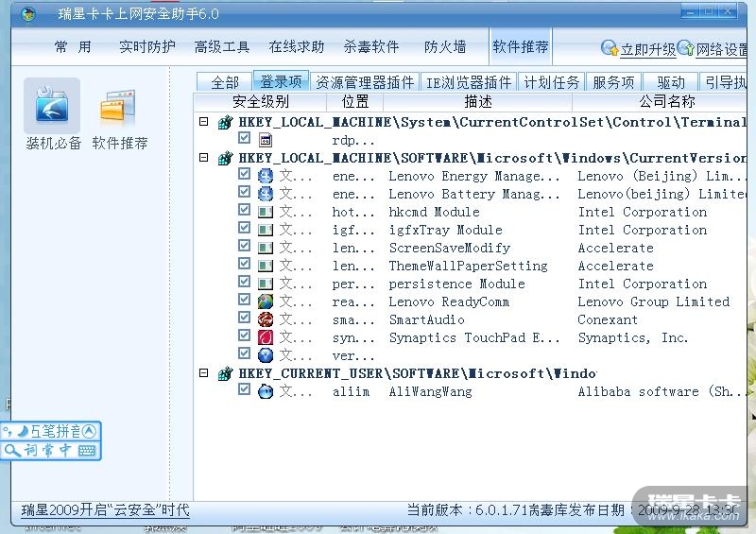Switch to the 计划任务 tab
This screenshot has width=756, height=534.
pos(552,82)
